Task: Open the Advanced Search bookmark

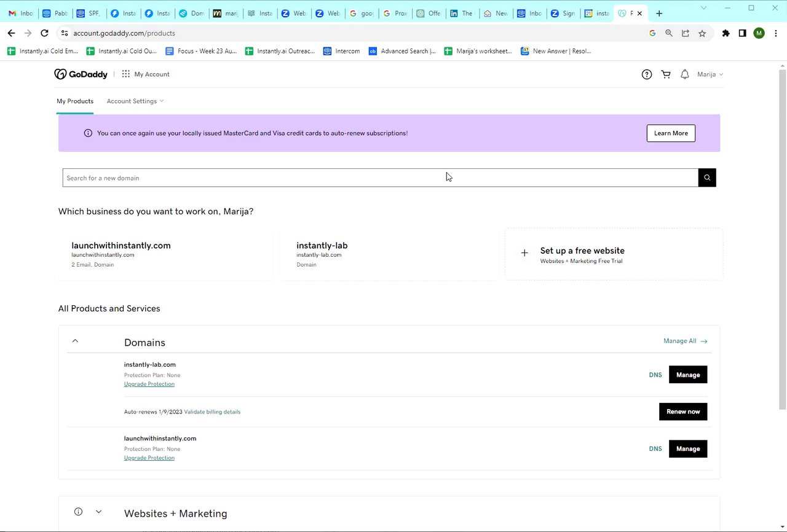Action: tap(403, 51)
